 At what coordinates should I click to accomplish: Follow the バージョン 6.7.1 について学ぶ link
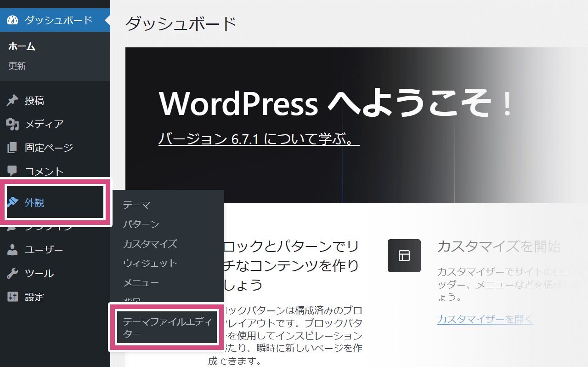[259, 138]
